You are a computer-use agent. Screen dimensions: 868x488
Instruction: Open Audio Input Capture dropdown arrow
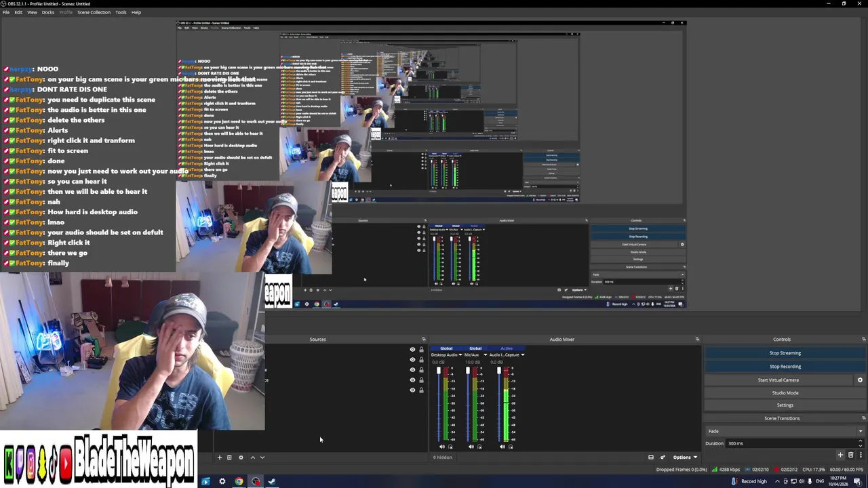coord(522,355)
